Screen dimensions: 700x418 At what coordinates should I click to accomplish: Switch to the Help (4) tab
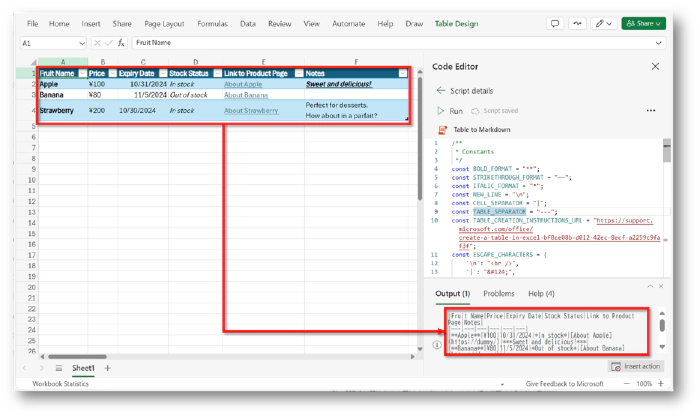[541, 293]
